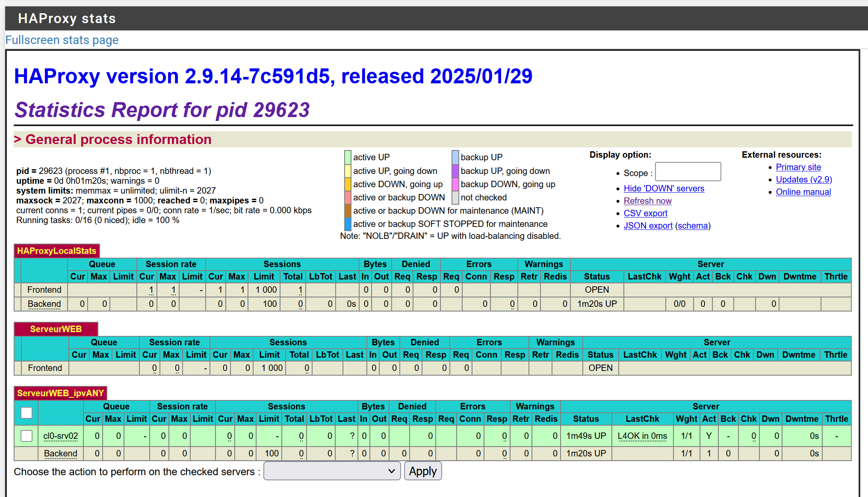Open CSV export link
Image resolution: width=868 pixels, height=497 pixels.
645,213
